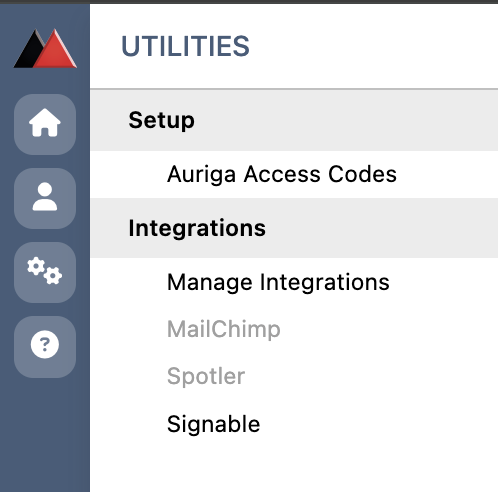Click the grey Integrations header bar
The height and width of the screenshot is (492, 498).
pos(294,228)
